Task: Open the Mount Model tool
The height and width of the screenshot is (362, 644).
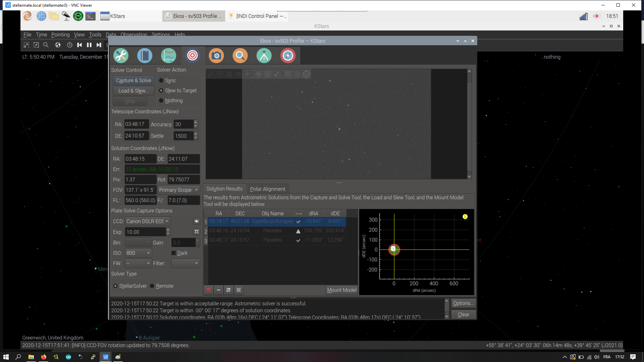Action: click(341, 290)
